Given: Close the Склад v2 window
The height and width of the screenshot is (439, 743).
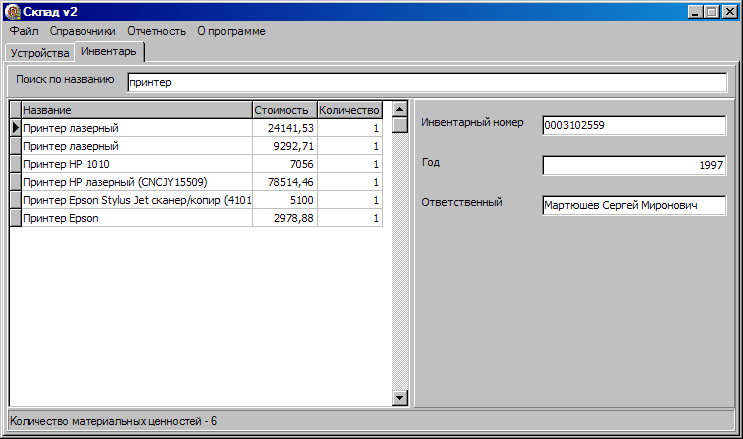Looking at the screenshot, I should [x=730, y=12].
